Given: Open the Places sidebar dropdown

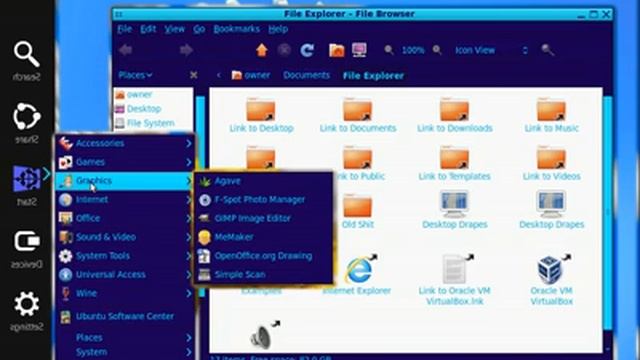Looking at the screenshot, I should (136, 75).
